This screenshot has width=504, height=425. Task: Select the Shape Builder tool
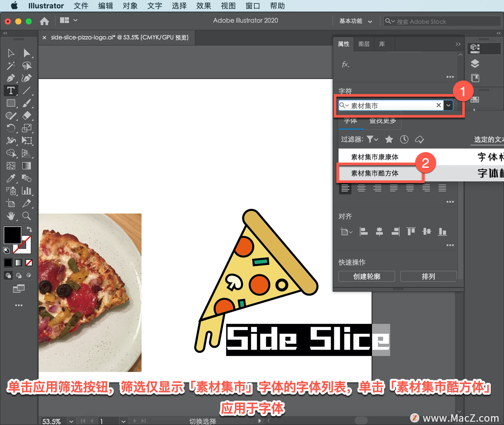coord(11,153)
